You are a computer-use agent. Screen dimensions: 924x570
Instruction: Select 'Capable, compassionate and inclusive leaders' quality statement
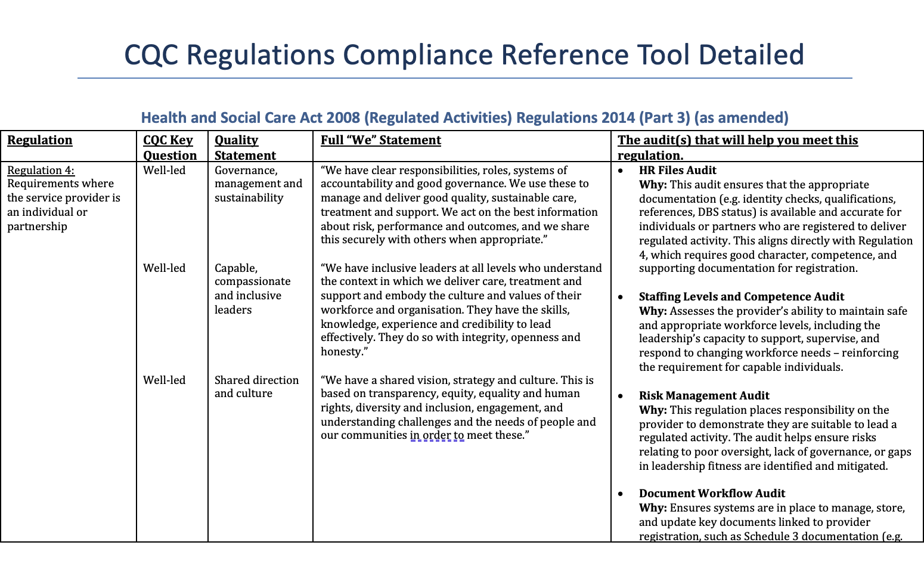(x=252, y=289)
